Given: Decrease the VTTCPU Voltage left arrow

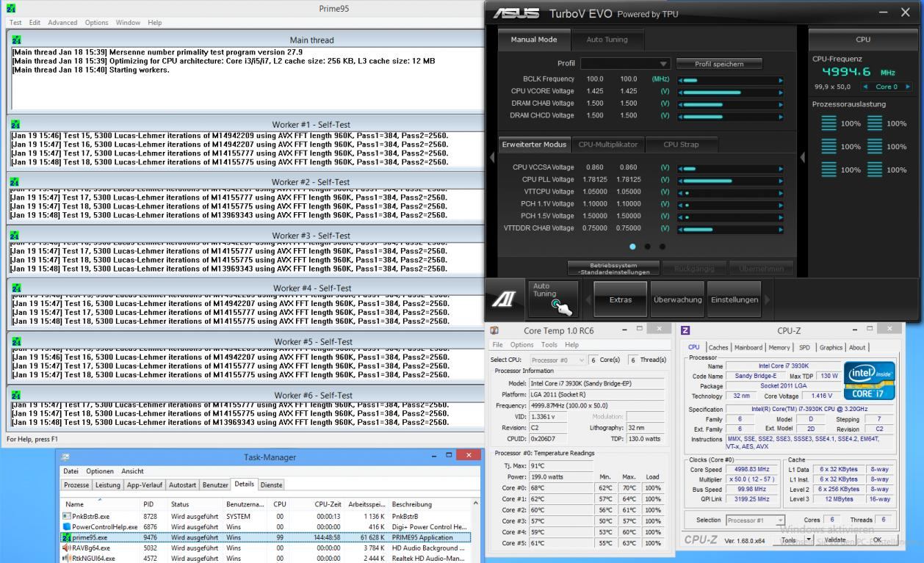Looking at the screenshot, I should tap(680, 192).
